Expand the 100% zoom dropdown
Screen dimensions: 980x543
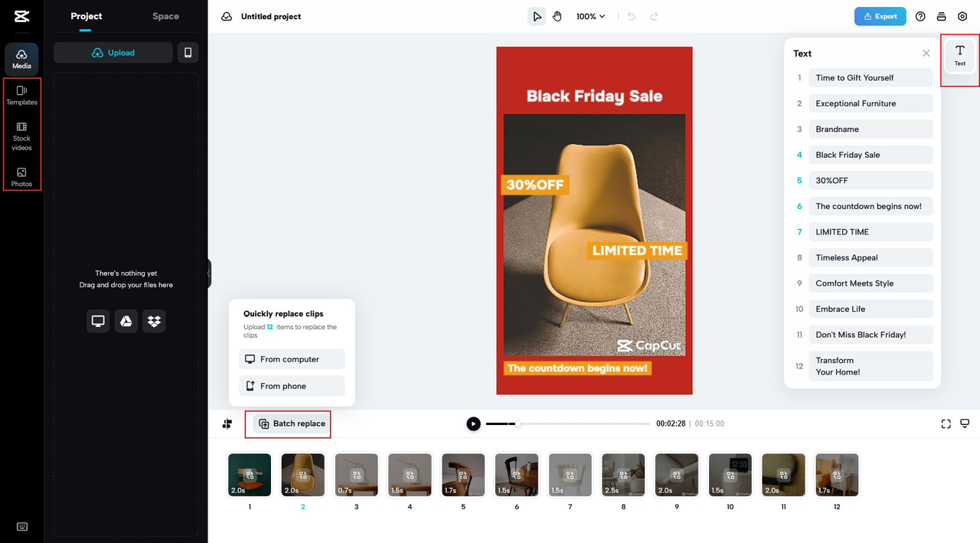point(590,16)
